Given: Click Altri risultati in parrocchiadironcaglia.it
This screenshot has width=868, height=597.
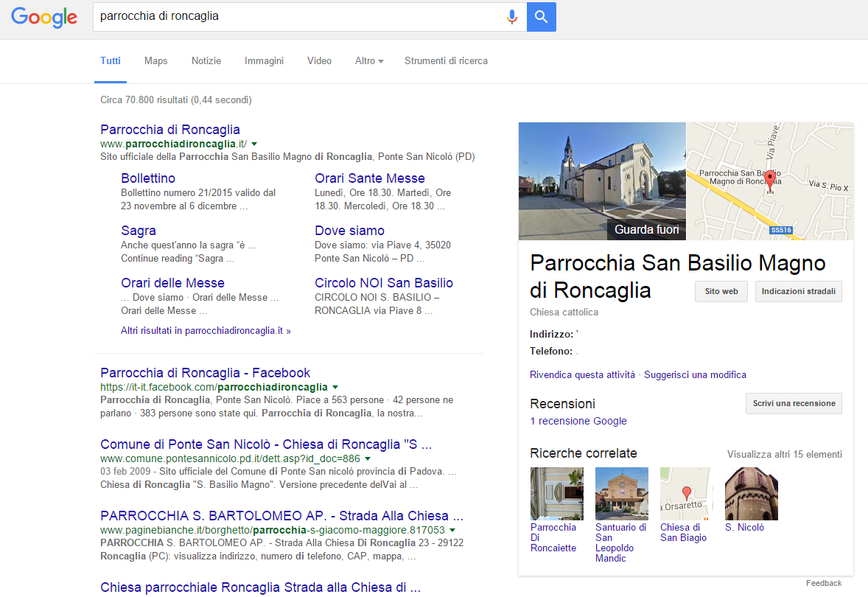Looking at the screenshot, I should click(206, 331).
